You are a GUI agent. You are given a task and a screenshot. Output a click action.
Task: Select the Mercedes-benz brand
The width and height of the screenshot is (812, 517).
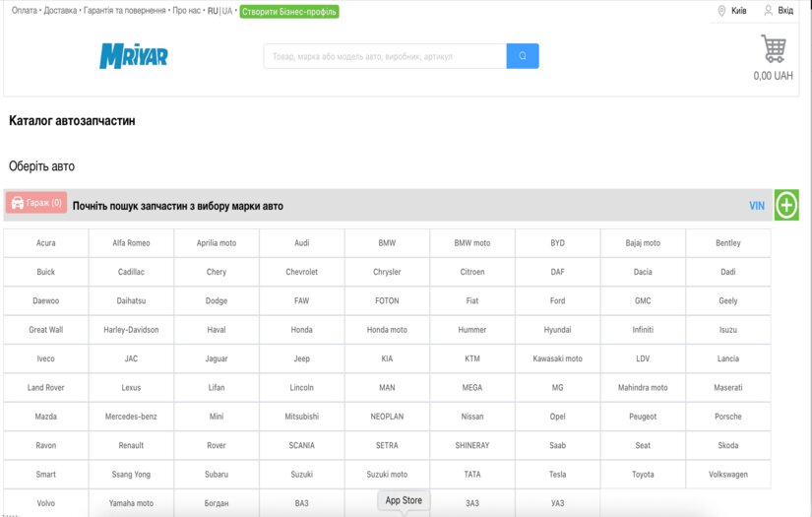tap(131, 417)
